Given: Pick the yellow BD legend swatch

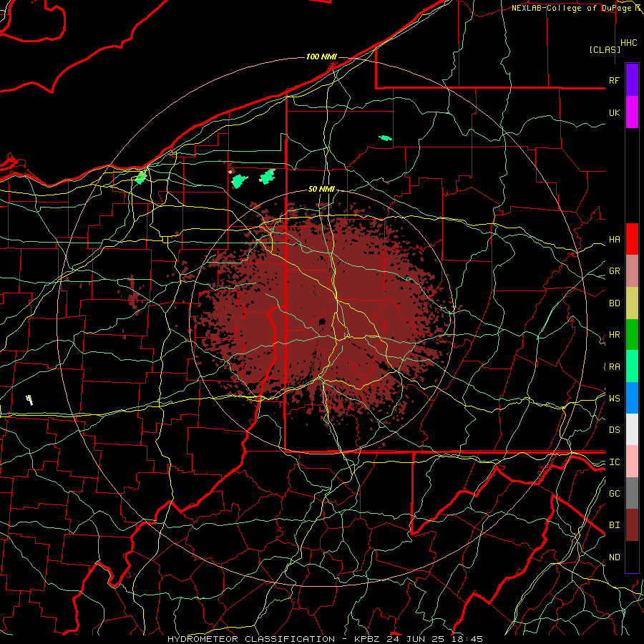Looking at the screenshot, I should pyautogui.click(x=632, y=303).
